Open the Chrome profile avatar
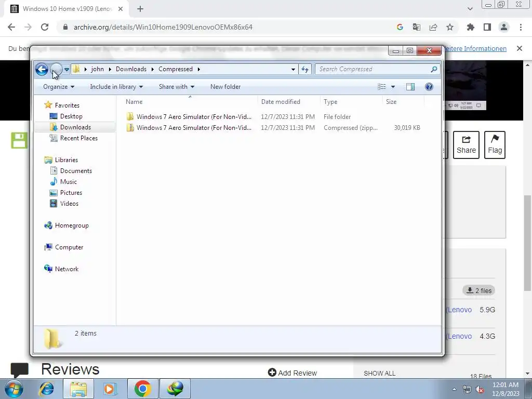This screenshot has height=399, width=532. 504,27
